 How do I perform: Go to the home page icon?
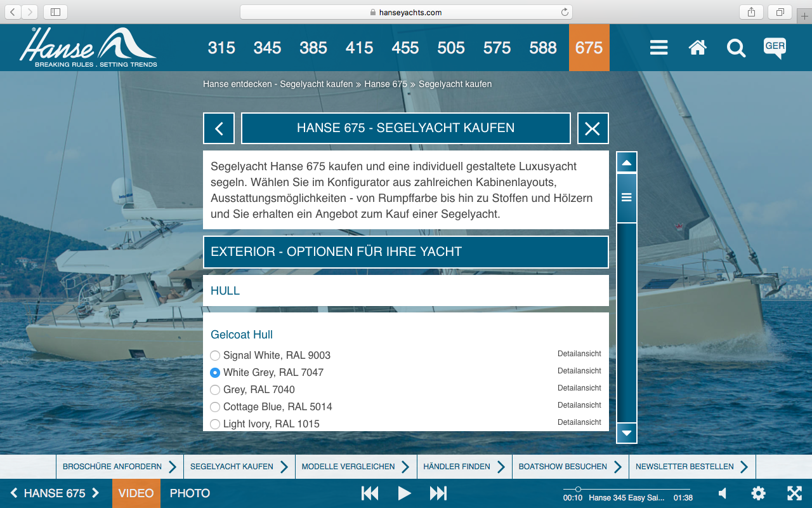(x=697, y=48)
